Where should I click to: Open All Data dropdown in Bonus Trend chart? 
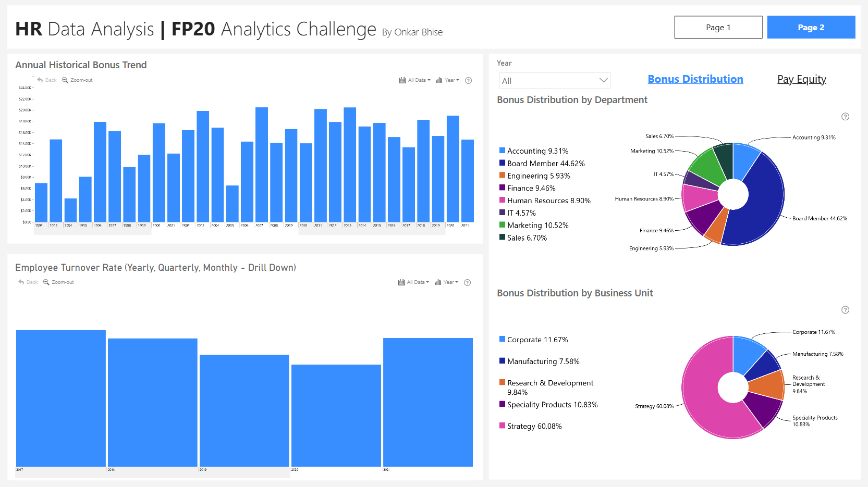(x=415, y=80)
